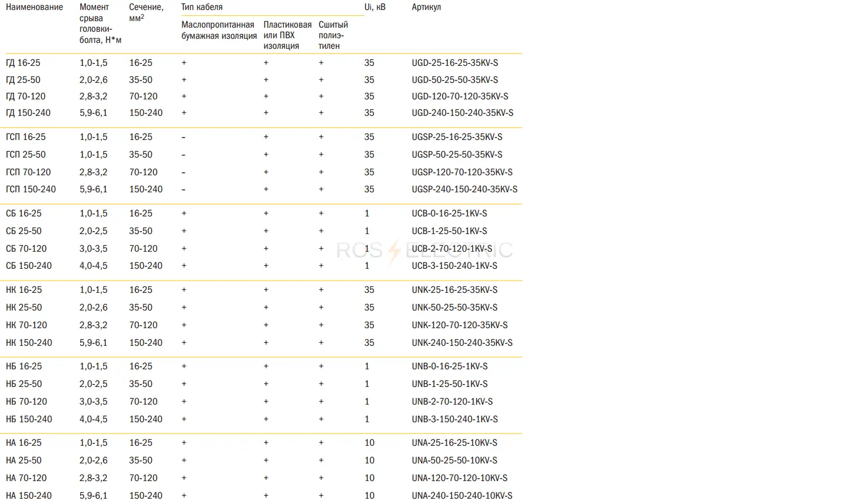Select the row name 'НБ 16-25'

(24, 366)
